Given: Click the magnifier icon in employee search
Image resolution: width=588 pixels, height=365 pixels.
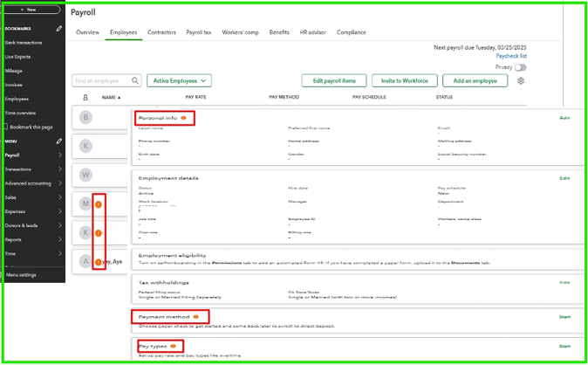Looking at the screenshot, I should pyautogui.click(x=135, y=80).
